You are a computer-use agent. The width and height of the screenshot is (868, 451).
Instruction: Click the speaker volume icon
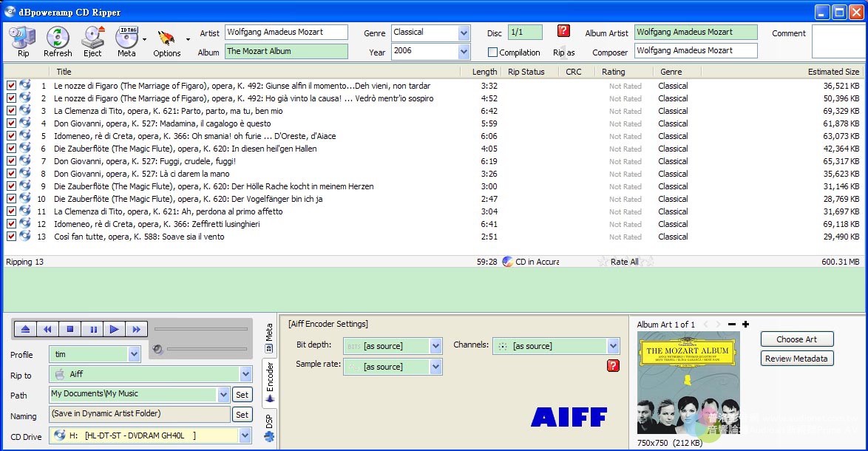[x=157, y=349]
